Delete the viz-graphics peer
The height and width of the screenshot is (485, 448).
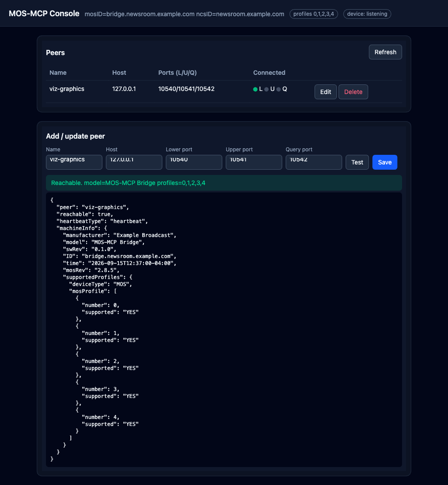353,92
